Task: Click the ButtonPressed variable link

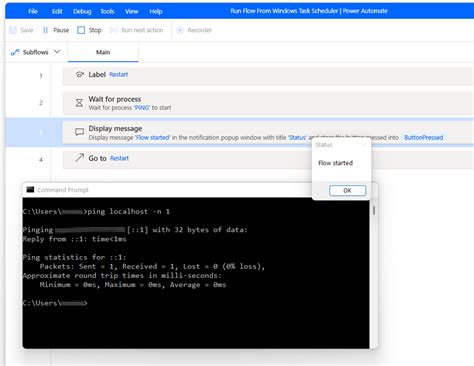Action: (424, 137)
